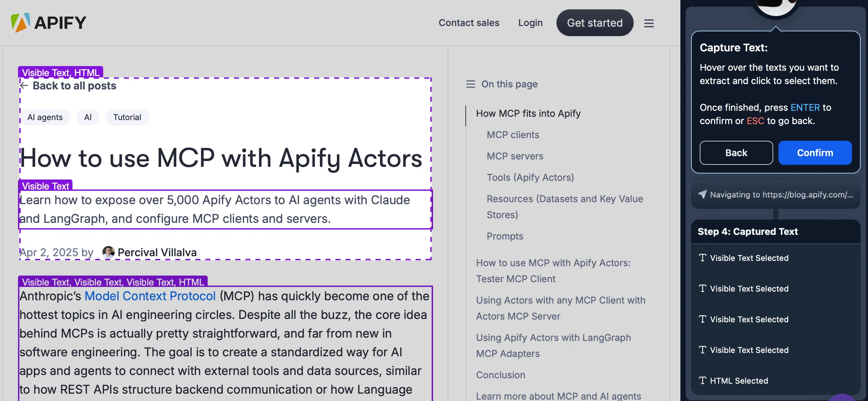Jump to Tester MCP Client section

(x=553, y=271)
